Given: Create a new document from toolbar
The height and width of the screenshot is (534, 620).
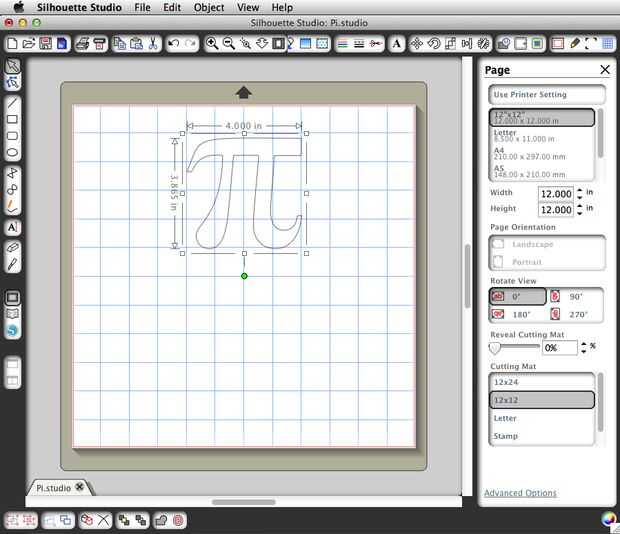Looking at the screenshot, I should 12,43.
